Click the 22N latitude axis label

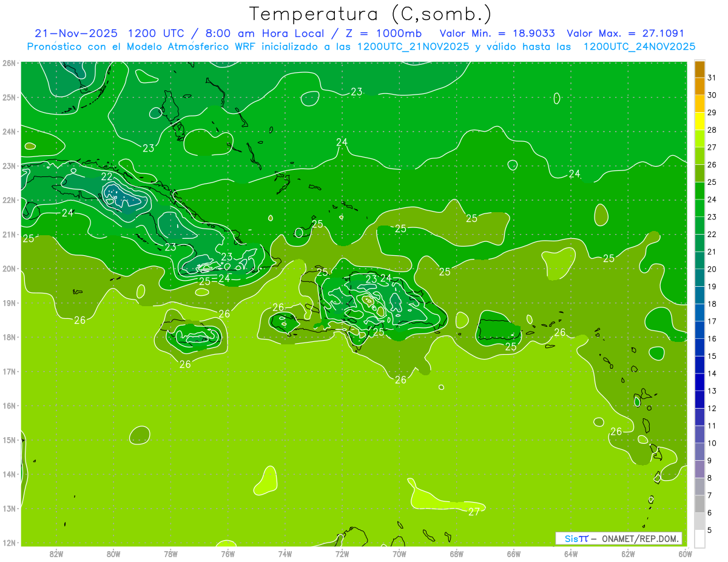pyautogui.click(x=9, y=200)
